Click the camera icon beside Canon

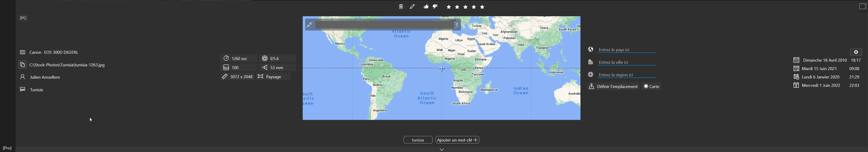click(x=23, y=52)
